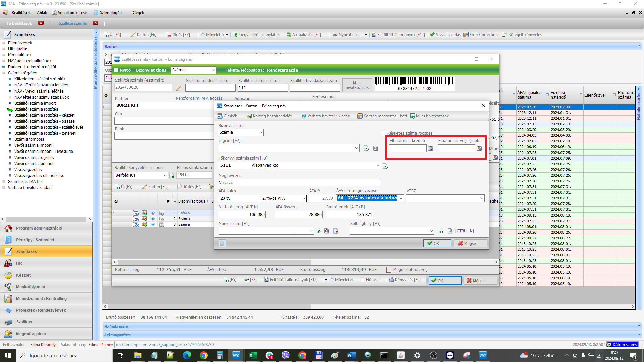Click left sidebar horizontal scrollbar
Viewport: 644px width, 362px height.
[46, 219]
